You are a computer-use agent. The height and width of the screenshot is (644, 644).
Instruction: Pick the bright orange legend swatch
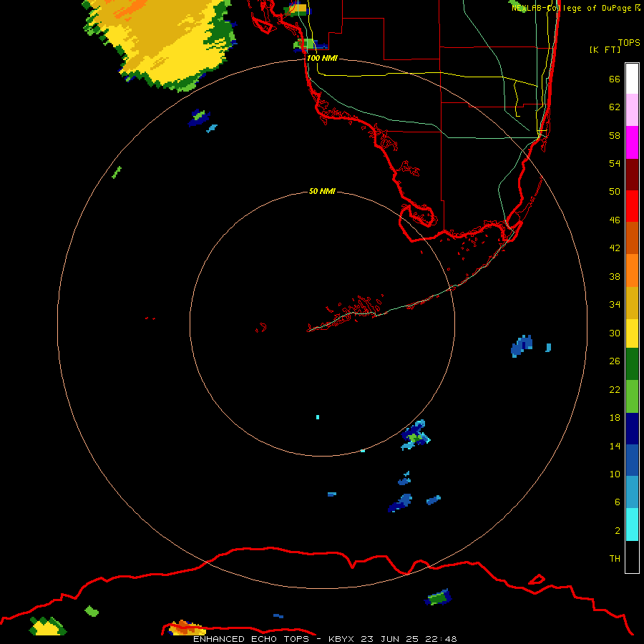click(632, 270)
